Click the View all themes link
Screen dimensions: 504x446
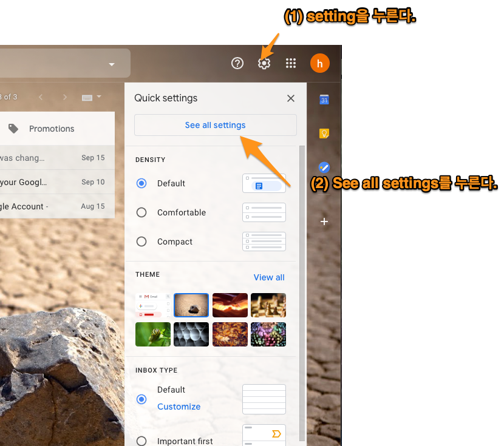[x=269, y=277]
